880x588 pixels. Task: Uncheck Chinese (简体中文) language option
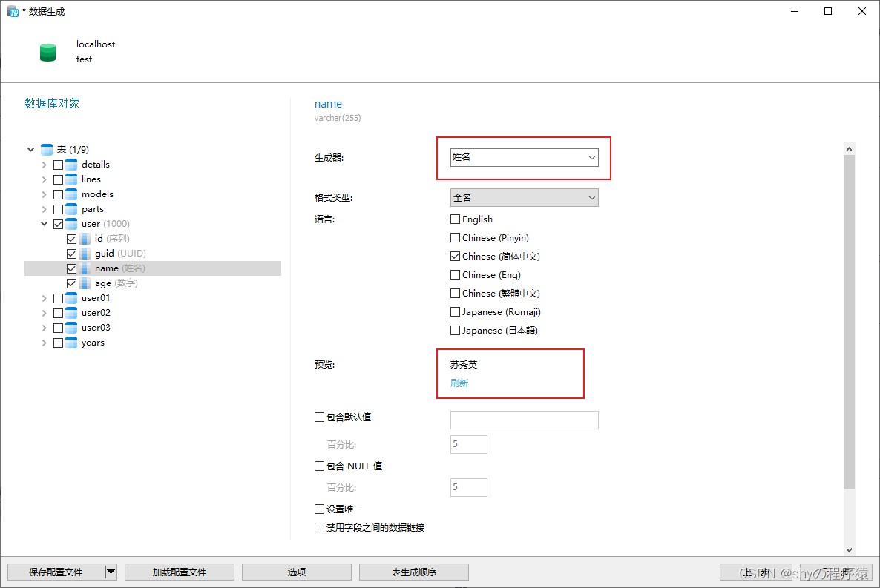[x=455, y=256]
